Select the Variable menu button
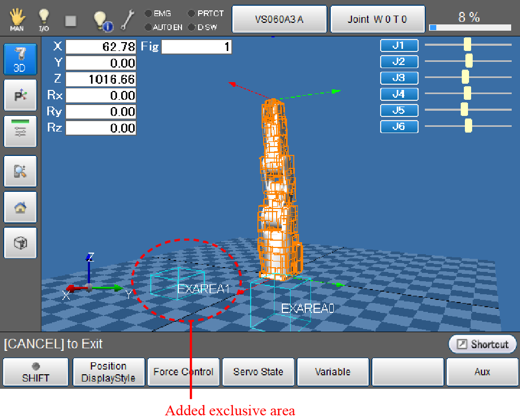This screenshot has width=520, height=420. pyautogui.click(x=333, y=372)
